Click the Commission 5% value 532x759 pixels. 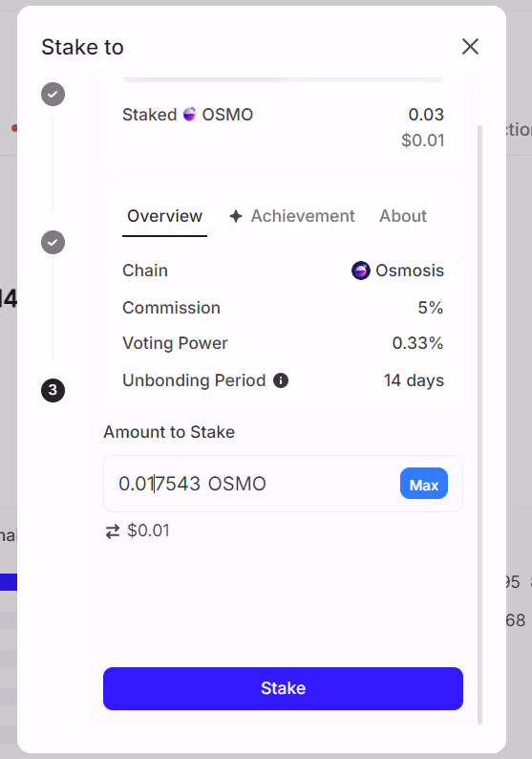click(431, 308)
